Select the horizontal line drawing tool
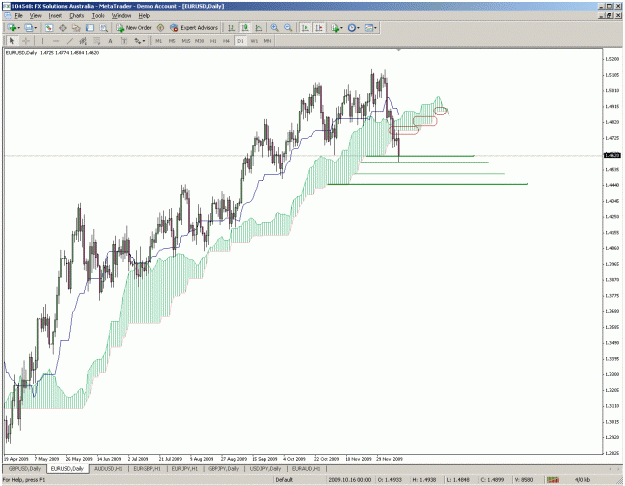Image resolution: width=625 pixels, height=486 pixels. [x=56, y=41]
